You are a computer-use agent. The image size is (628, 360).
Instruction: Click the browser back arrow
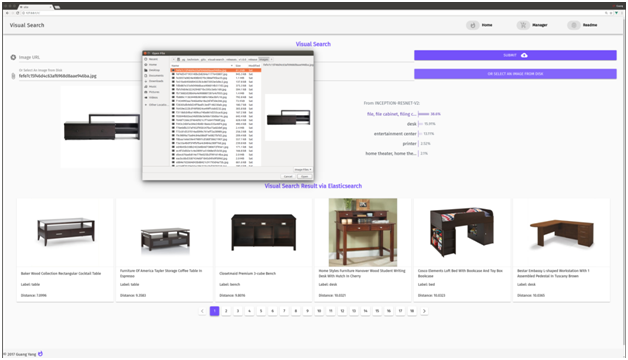pos(7,13)
